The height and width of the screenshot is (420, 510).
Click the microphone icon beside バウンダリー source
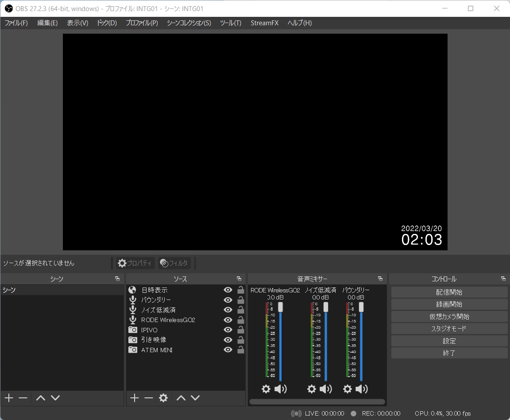(132, 299)
